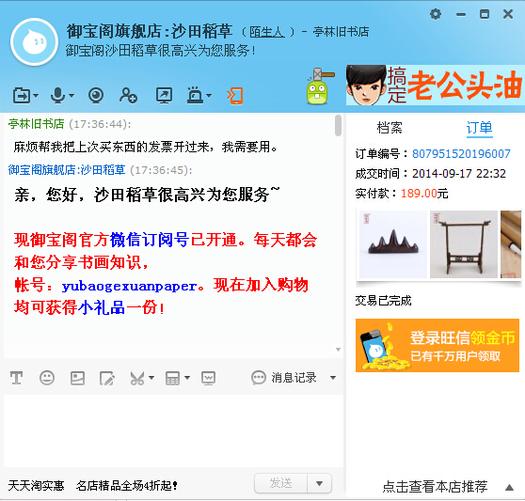
Task: Expand the send button options arrow
Action: pos(319,483)
